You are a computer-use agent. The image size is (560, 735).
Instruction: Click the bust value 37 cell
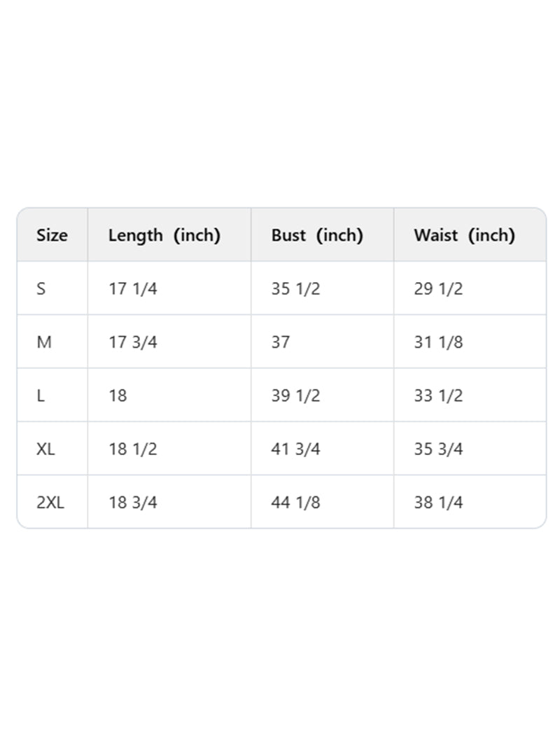pyautogui.click(x=281, y=342)
